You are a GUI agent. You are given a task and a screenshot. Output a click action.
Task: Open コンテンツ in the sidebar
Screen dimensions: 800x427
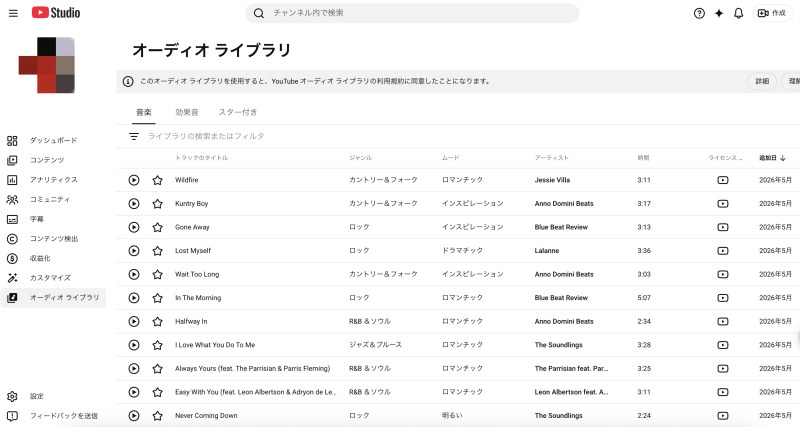pos(53,160)
